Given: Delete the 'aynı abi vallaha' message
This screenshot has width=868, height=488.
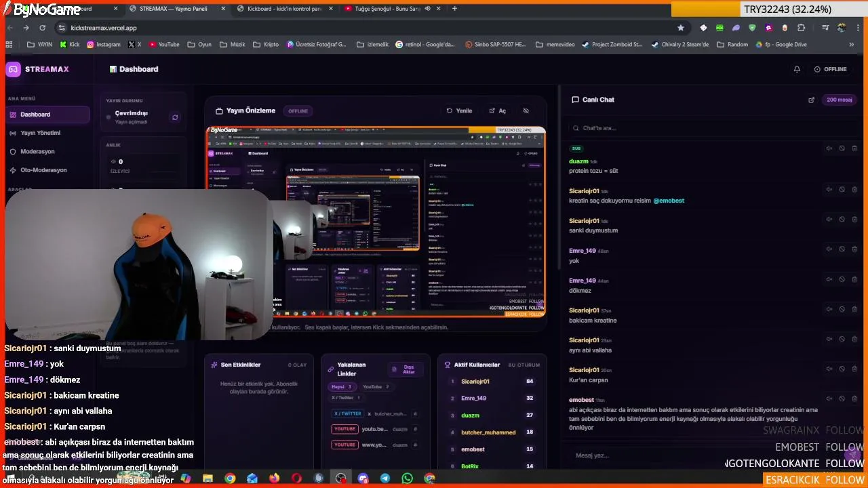Looking at the screenshot, I should pyautogui.click(x=854, y=338).
